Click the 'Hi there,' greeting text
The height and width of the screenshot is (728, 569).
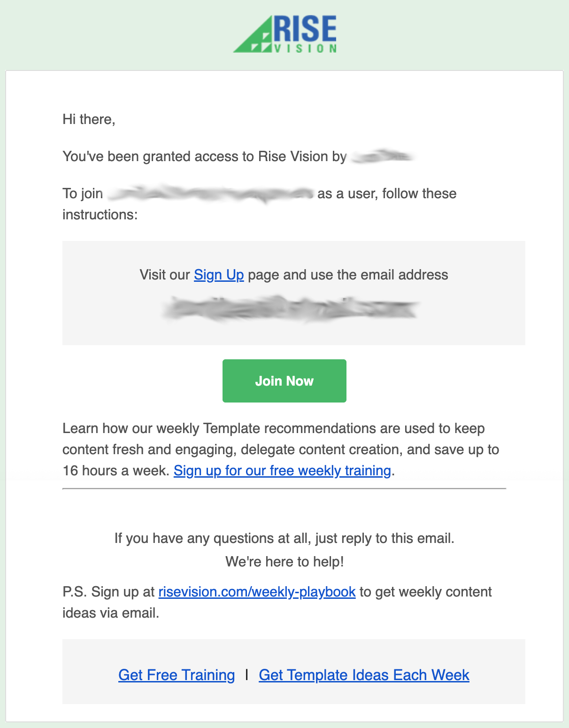click(x=89, y=119)
